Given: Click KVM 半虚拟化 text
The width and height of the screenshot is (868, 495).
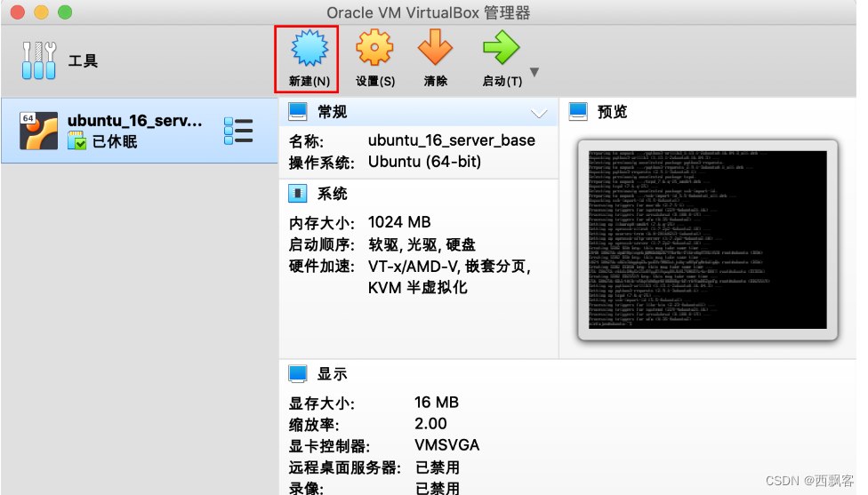Looking at the screenshot, I should pos(417,288).
